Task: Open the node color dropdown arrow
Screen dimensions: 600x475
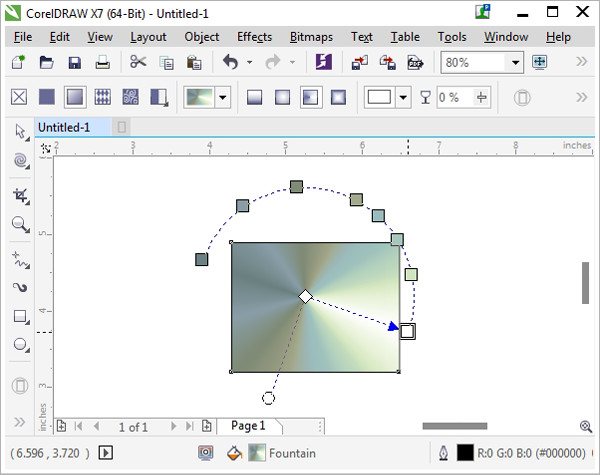Action: pyautogui.click(x=403, y=98)
